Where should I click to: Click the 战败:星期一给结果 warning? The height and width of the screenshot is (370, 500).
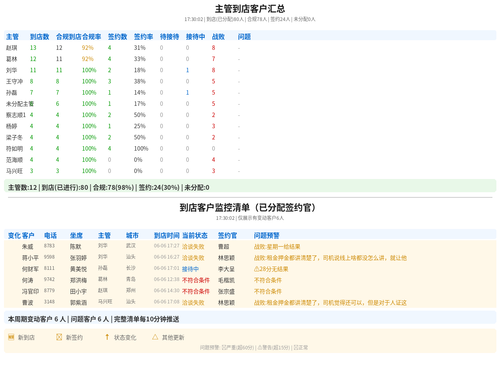[277, 247]
